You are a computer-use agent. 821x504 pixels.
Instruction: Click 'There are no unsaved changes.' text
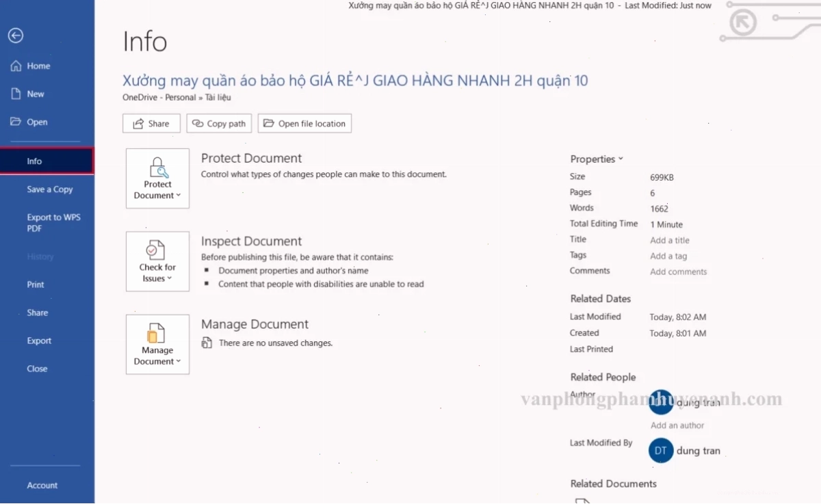[x=276, y=343]
